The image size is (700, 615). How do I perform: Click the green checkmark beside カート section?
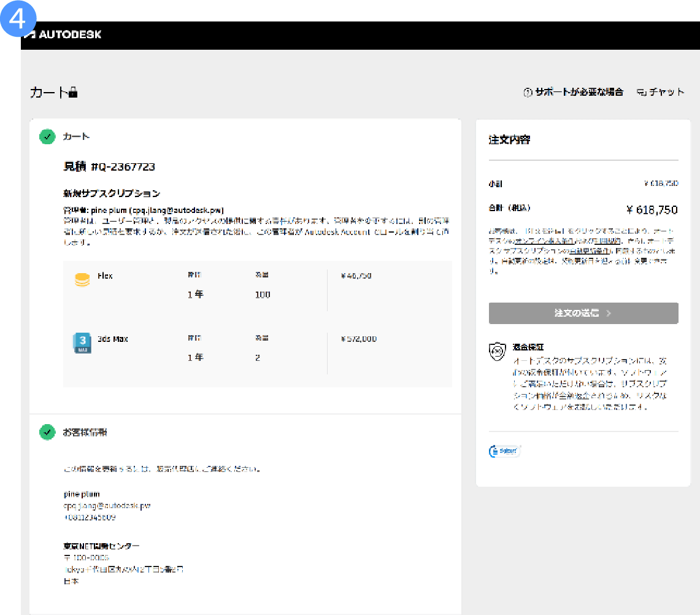click(x=47, y=136)
